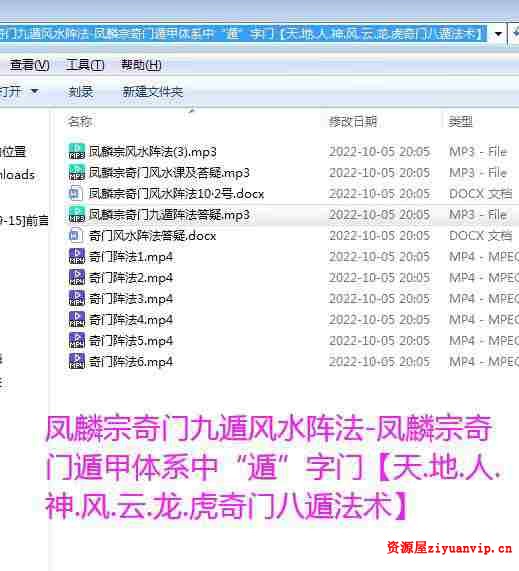The height and width of the screenshot is (571, 519).
Task: Click the DOCX icon of 凤麟宗奇门风水阵法10-2号.docx
Action: tap(76, 193)
